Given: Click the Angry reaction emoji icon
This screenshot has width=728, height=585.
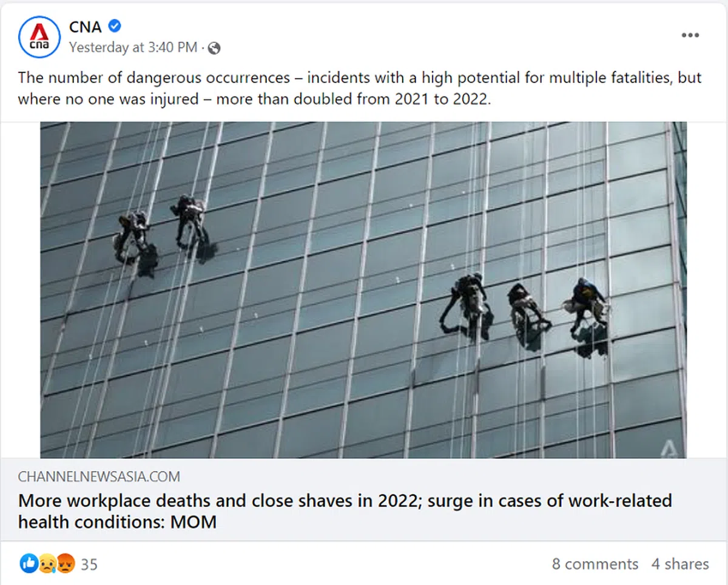Looking at the screenshot, I should [x=66, y=564].
